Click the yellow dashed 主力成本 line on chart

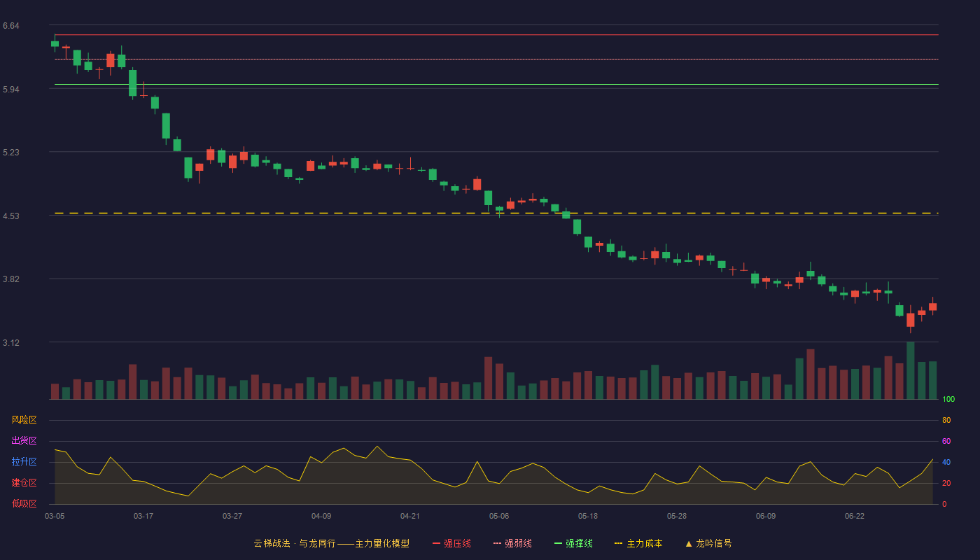pos(496,213)
